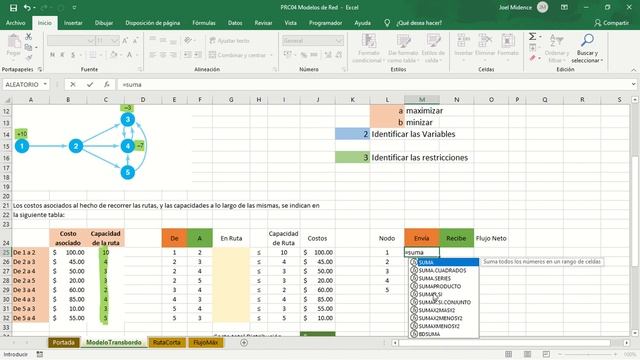Click the Borrar eraser icon in Edición
Screen dimensions: 640x360
(x=533, y=58)
